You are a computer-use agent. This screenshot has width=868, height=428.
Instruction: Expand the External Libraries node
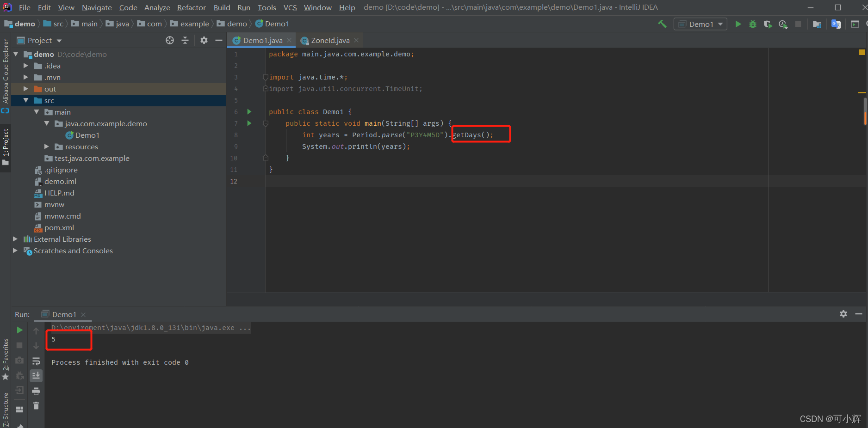[15, 239]
